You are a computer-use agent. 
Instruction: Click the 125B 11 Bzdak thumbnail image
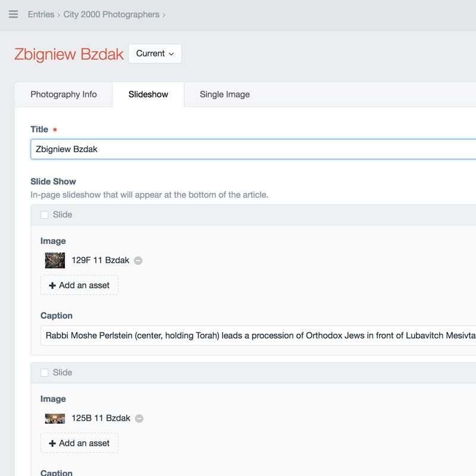pyautogui.click(x=55, y=418)
